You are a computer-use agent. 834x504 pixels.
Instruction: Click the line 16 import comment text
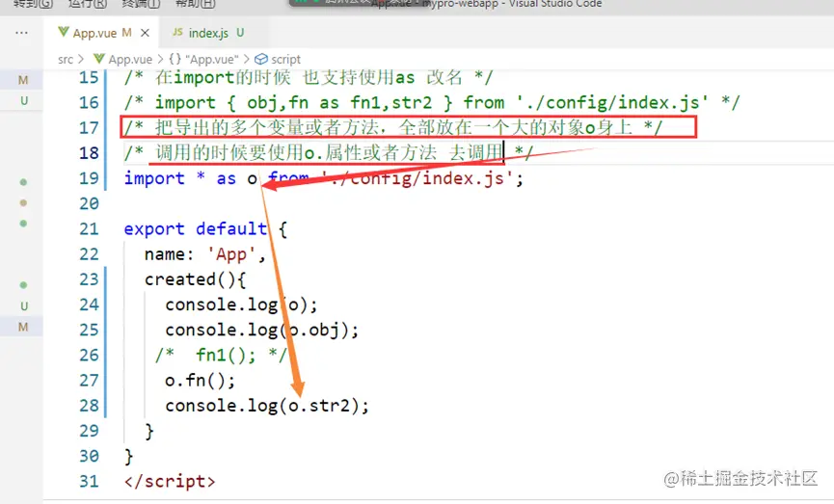click(x=431, y=102)
